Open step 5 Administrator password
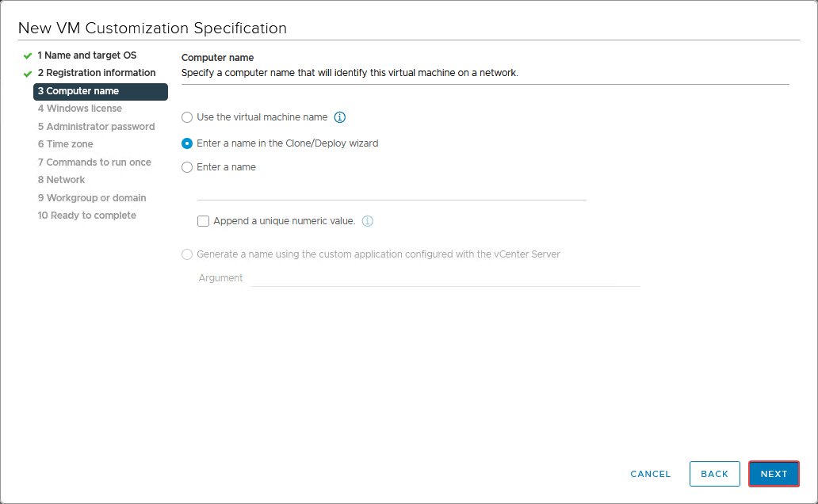Viewport: 818px width, 504px height. click(x=96, y=127)
